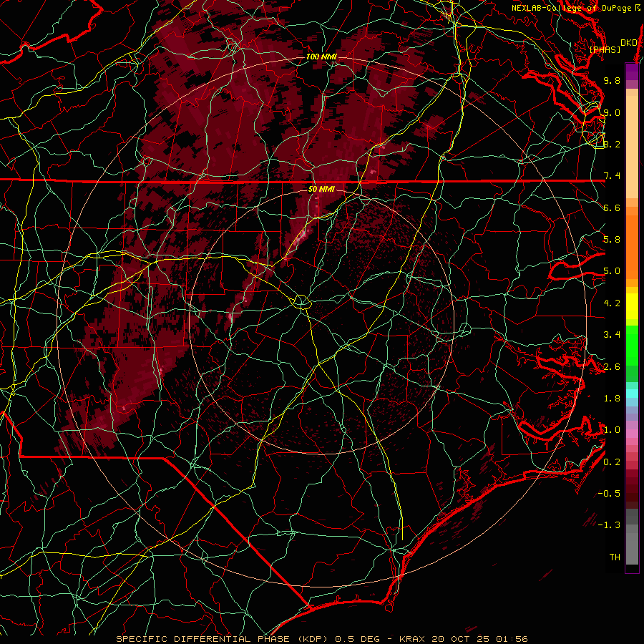Click the 50 NMI range ring label
644x644 pixels.
point(321,189)
